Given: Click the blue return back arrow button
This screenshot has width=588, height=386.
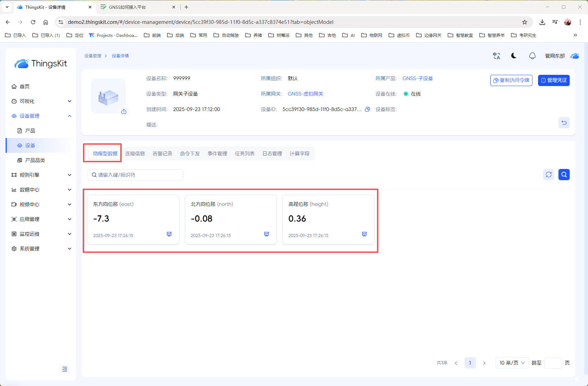Looking at the screenshot, I should (x=564, y=123).
